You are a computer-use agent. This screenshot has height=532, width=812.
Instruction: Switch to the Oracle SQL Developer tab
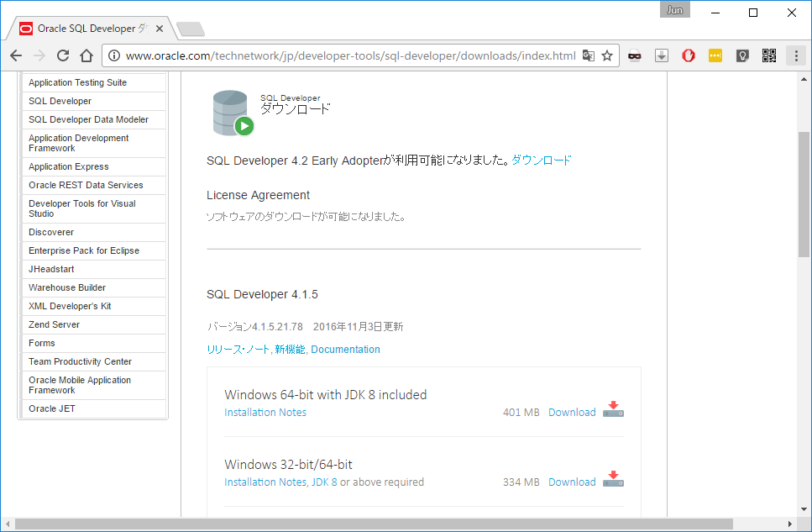80,27
